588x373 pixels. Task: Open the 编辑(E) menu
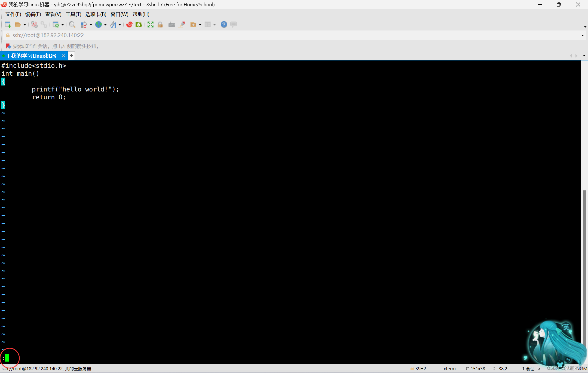(33, 14)
